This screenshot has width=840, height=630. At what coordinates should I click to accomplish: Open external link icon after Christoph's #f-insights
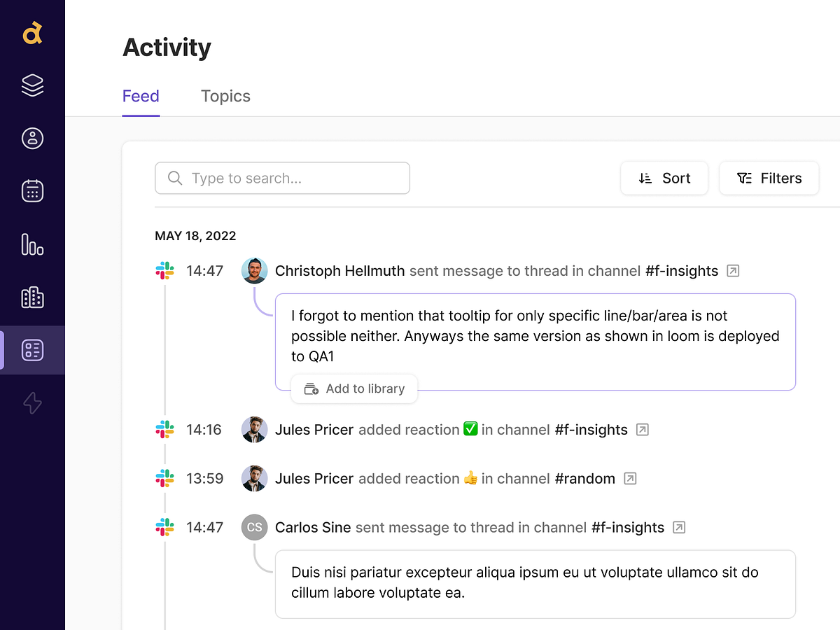733,270
